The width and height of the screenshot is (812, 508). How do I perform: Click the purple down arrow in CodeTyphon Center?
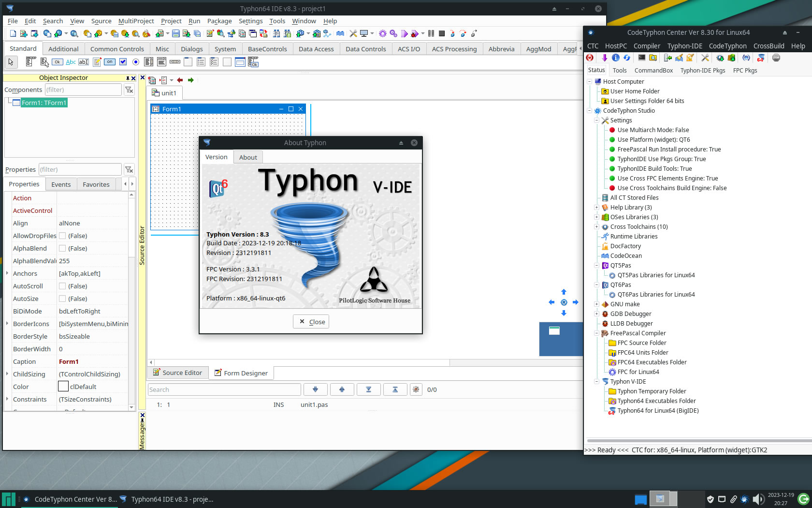(x=604, y=58)
